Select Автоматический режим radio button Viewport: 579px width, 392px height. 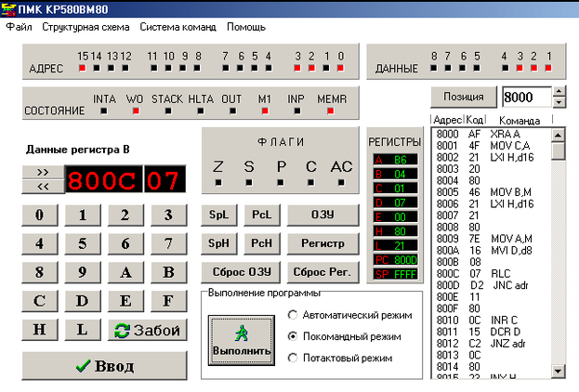pyautogui.click(x=294, y=314)
